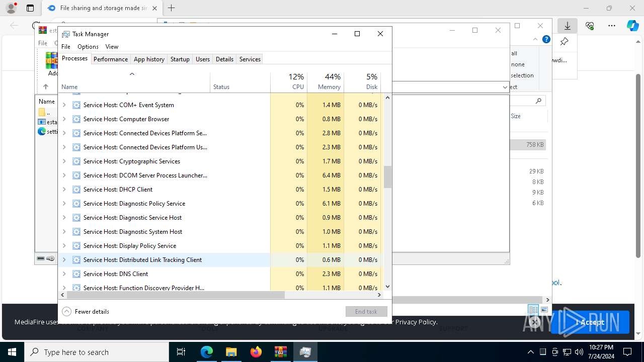The width and height of the screenshot is (644, 362).
Task: Open the File menu in Task Manager
Action: pos(66,46)
